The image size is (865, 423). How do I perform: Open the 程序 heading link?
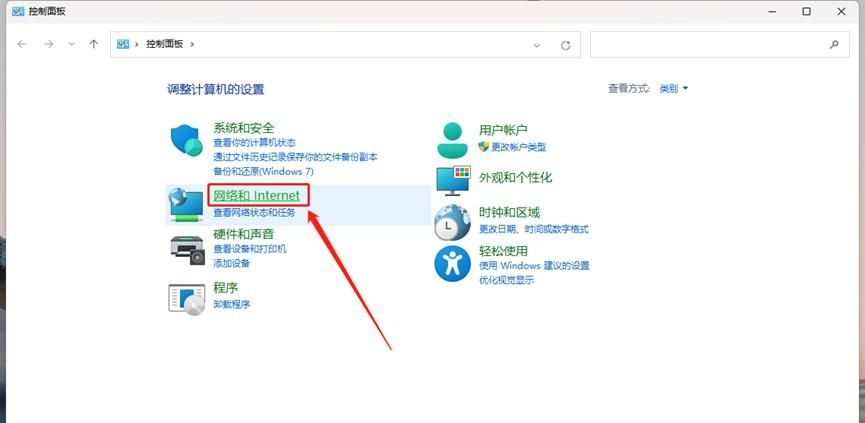[226, 288]
